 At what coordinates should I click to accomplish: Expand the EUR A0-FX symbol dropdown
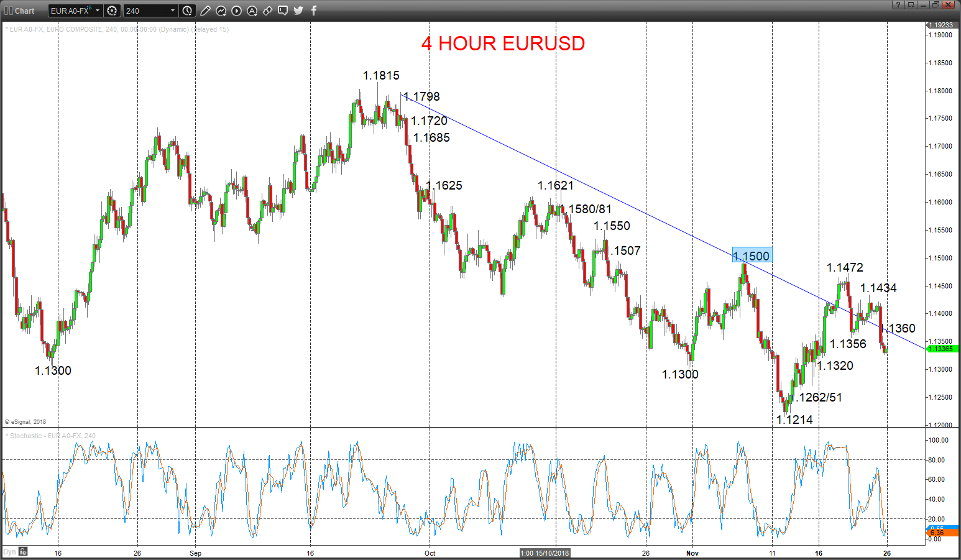coord(98,11)
